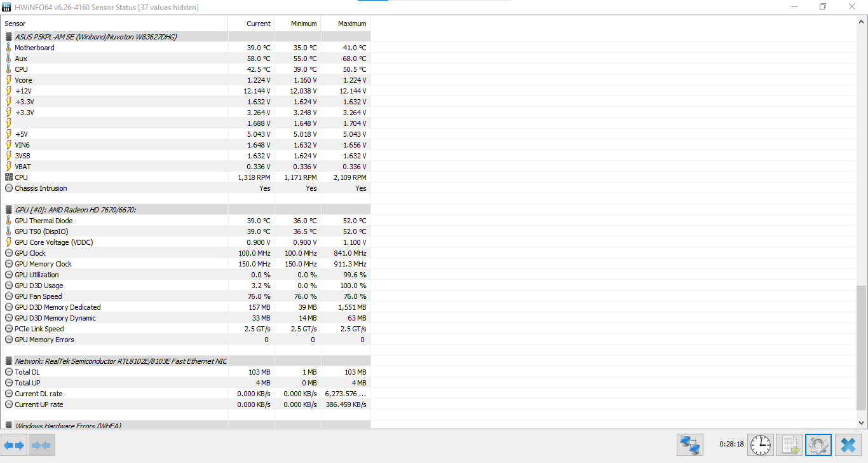This screenshot has height=463, width=868.
Task: Click the 386.459 KB/s maximum UP rate value
Action: (x=346, y=404)
